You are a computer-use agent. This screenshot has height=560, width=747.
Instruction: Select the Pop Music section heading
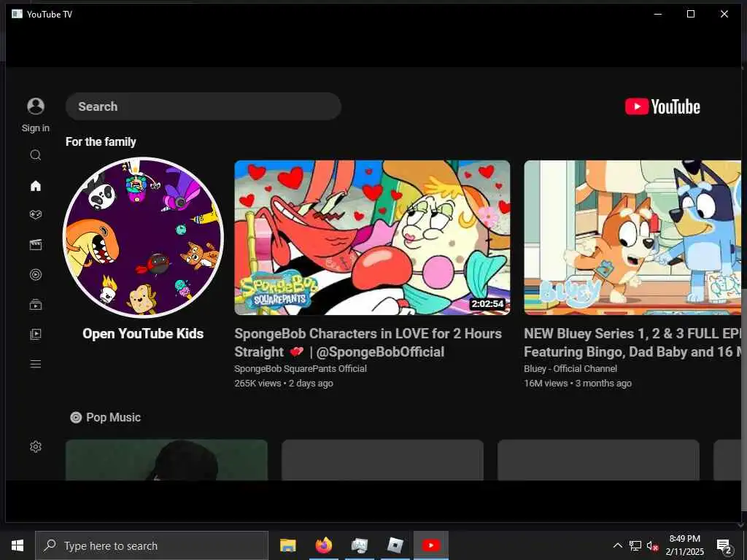(x=113, y=418)
